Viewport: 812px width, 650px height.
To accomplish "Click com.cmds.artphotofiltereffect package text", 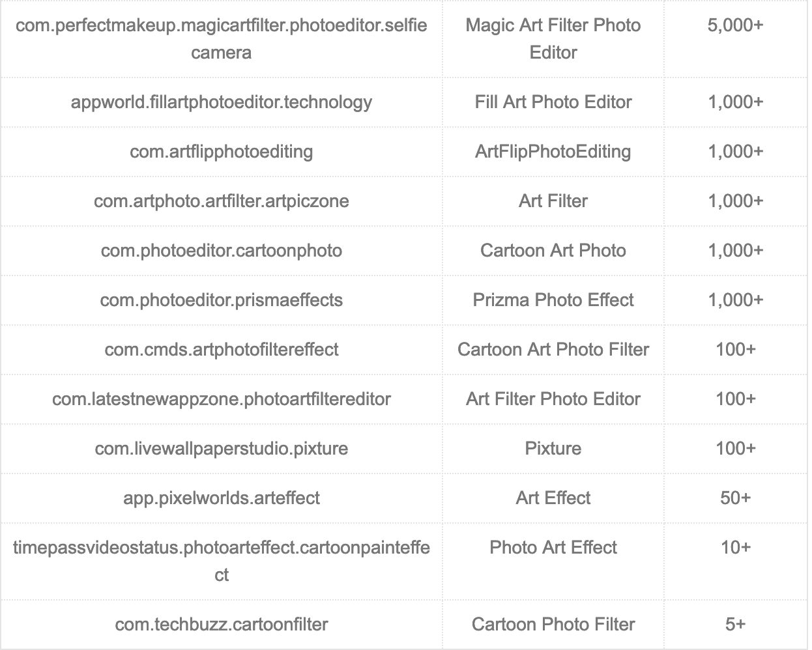I will tap(221, 350).
